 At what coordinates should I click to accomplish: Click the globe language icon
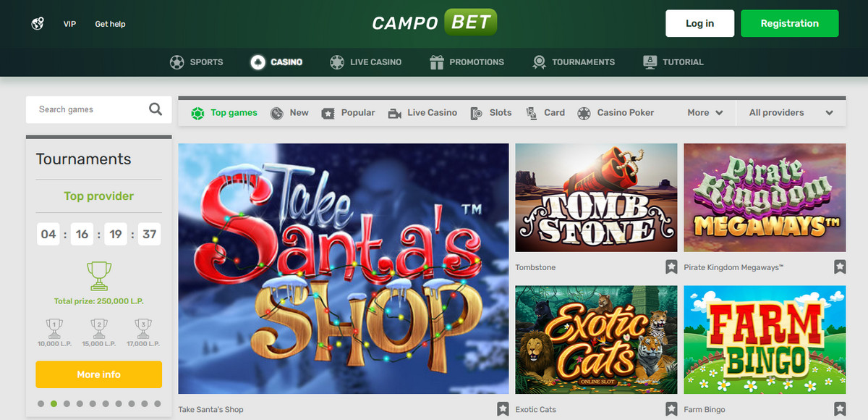tap(38, 24)
